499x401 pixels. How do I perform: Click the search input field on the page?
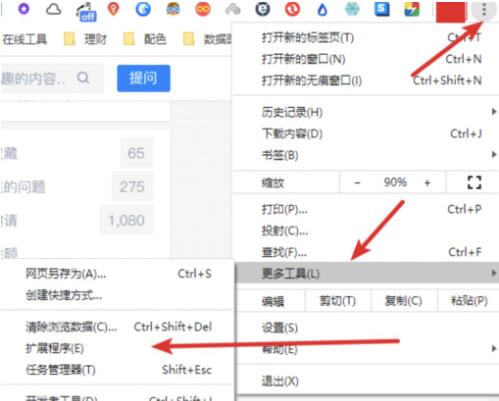point(50,78)
